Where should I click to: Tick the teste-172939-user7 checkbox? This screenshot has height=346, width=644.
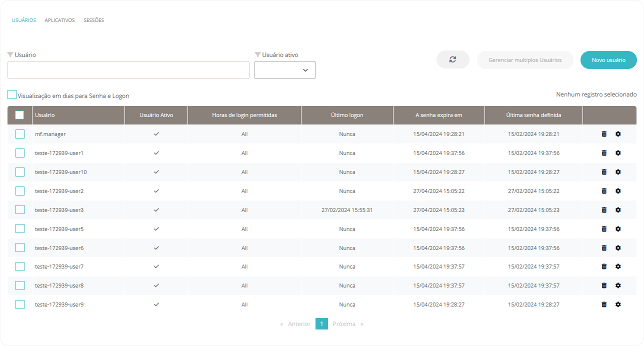click(x=20, y=266)
